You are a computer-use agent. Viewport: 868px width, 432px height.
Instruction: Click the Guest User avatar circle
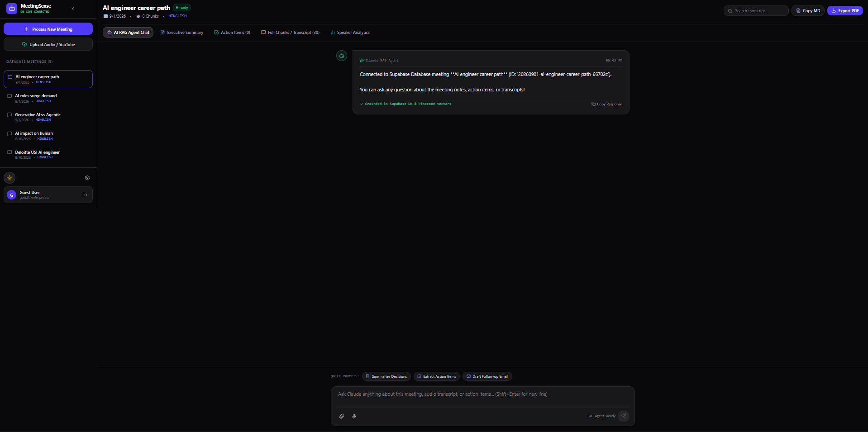[12, 195]
